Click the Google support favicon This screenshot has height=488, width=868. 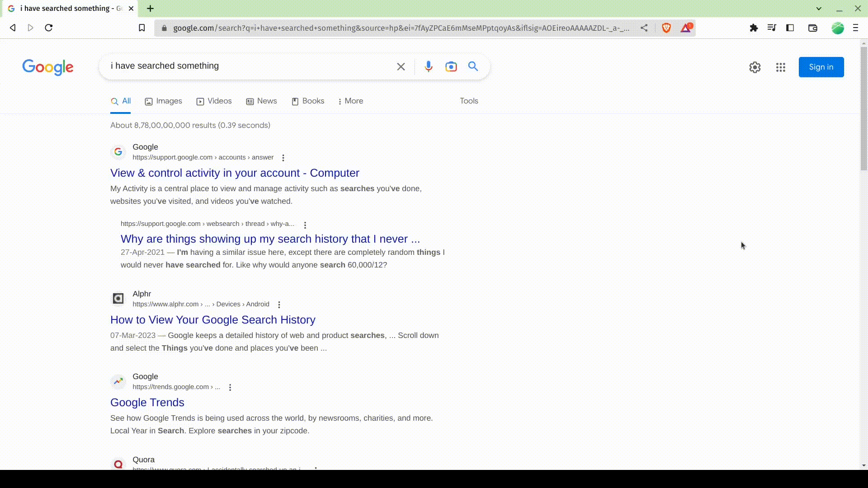pyautogui.click(x=118, y=152)
